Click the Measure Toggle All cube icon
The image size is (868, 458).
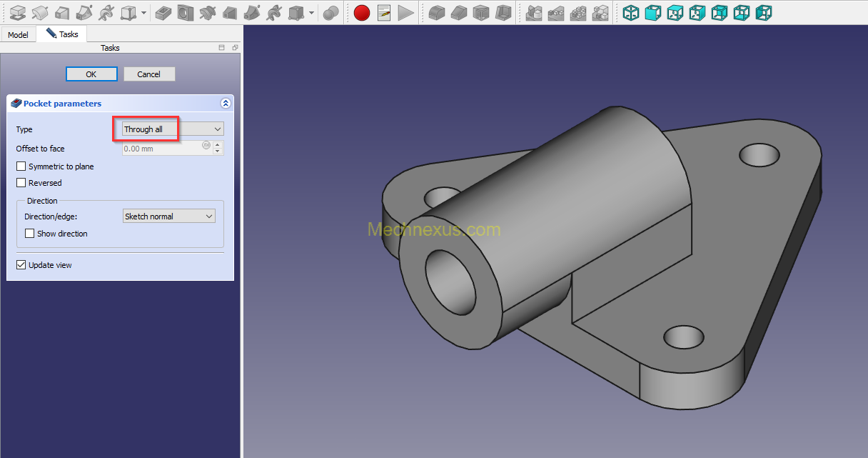(720, 12)
